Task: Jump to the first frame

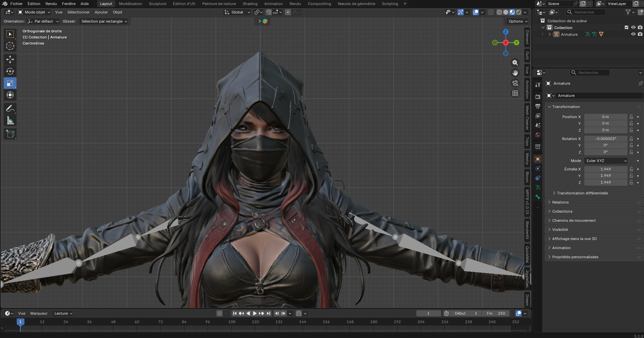Action: coord(235,313)
